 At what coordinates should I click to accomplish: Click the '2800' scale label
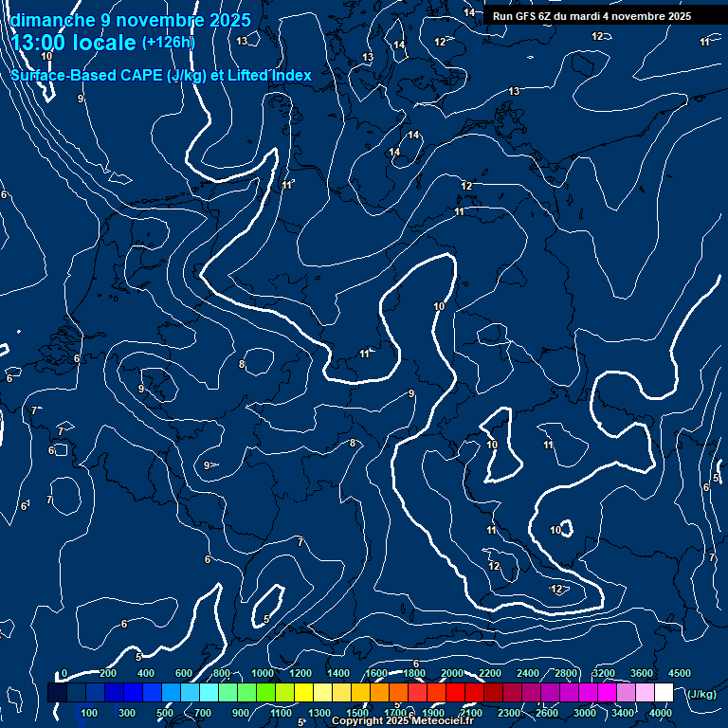tap(566, 673)
